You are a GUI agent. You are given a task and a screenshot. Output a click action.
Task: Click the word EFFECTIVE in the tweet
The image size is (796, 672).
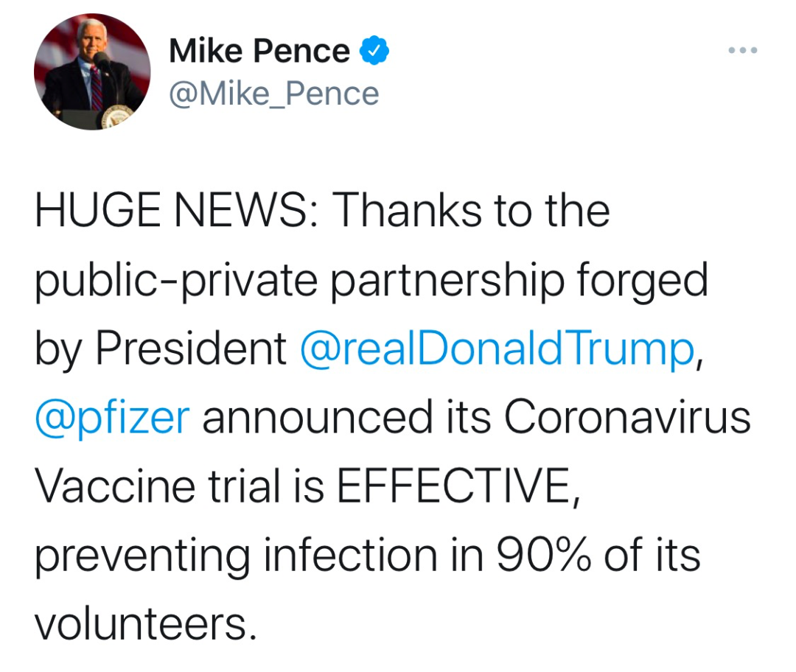pyautogui.click(x=453, y=486)
